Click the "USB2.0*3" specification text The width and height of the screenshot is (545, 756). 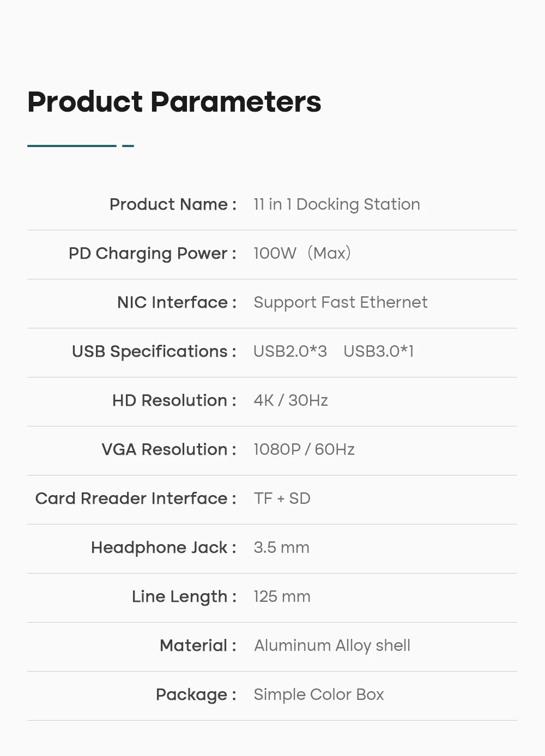tap(290, 351)
